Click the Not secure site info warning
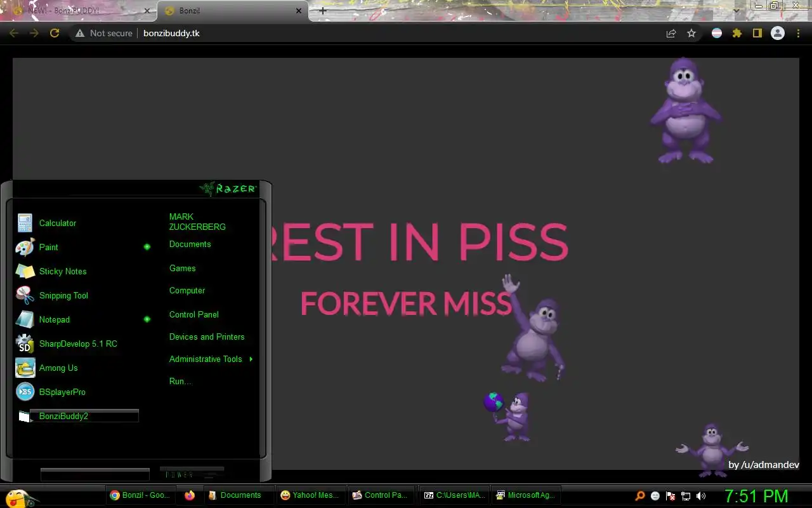 (104, 33)
